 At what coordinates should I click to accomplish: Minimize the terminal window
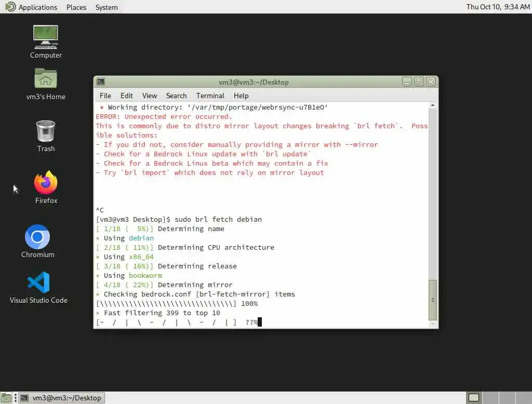(407, 82)
